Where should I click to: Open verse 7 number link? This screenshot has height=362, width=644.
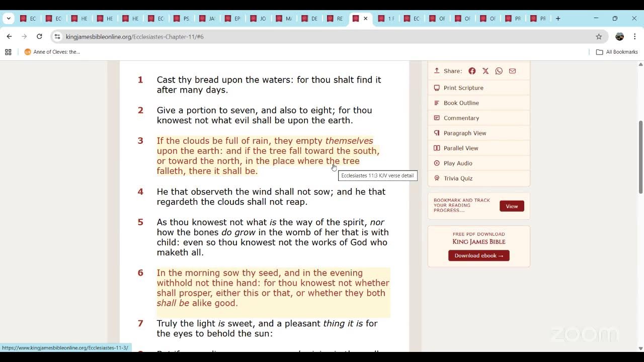click(x=140, y=324)
